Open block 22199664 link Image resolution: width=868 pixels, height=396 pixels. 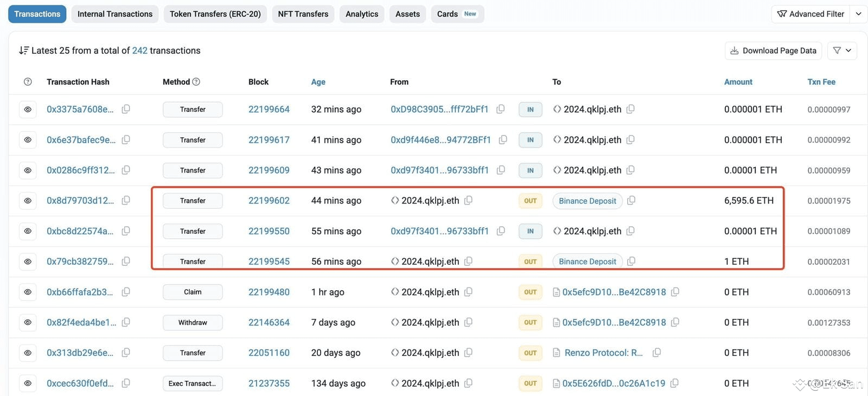(269, 109)
